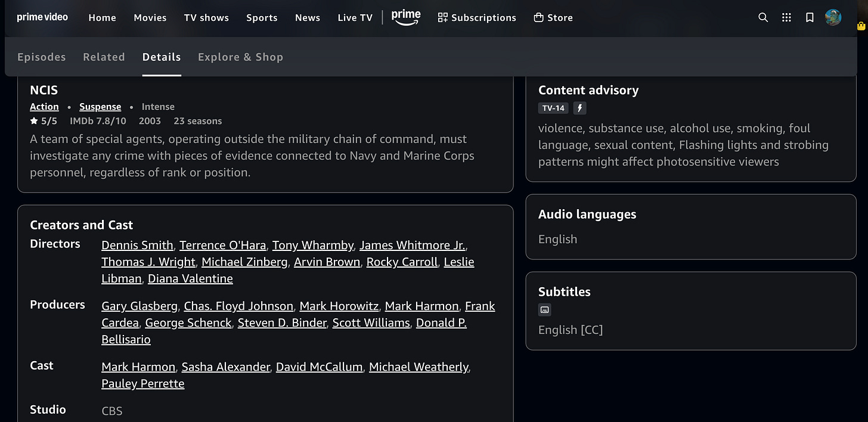Image resolution: width=868 pixels, height=422 pixels.
Task: Open producer Scott Williams's page
Action: [371, 322]
